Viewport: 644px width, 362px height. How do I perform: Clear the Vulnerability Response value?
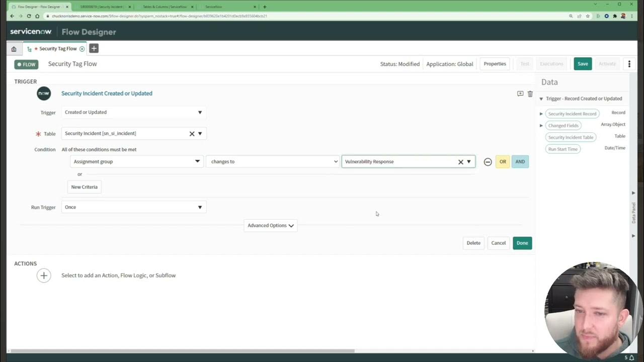pos(460,162)
